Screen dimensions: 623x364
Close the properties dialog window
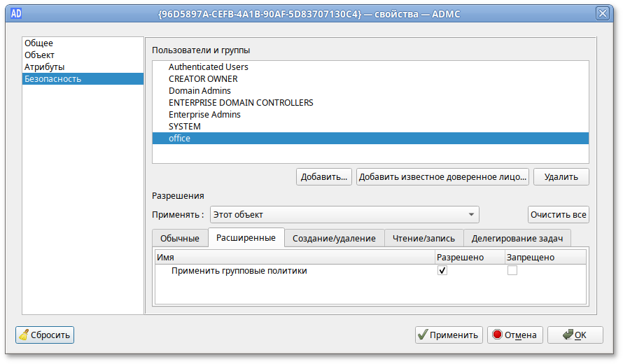point(602,13)
